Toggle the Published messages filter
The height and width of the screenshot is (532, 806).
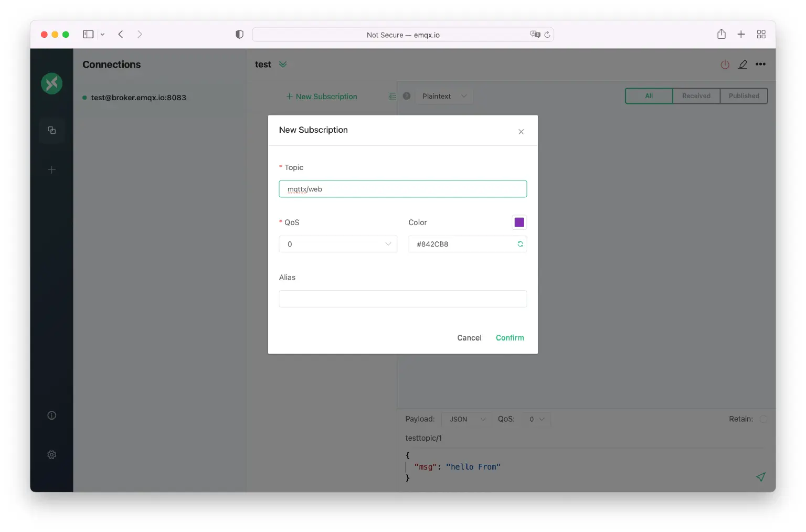pos(744,95)
